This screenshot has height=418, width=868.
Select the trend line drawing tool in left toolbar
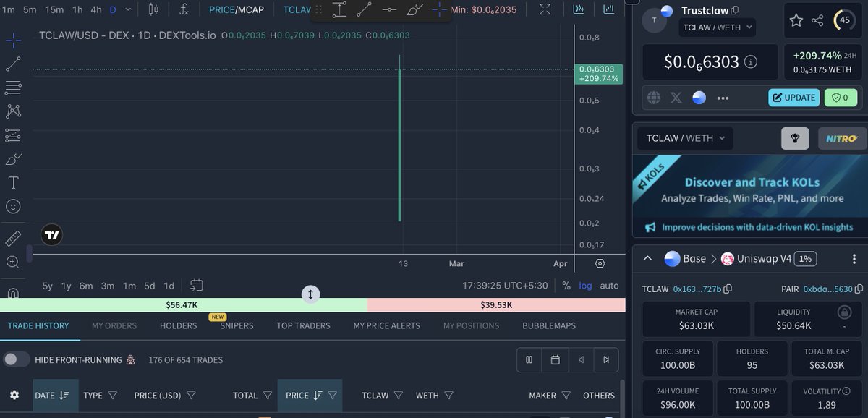tap(13, 64)
